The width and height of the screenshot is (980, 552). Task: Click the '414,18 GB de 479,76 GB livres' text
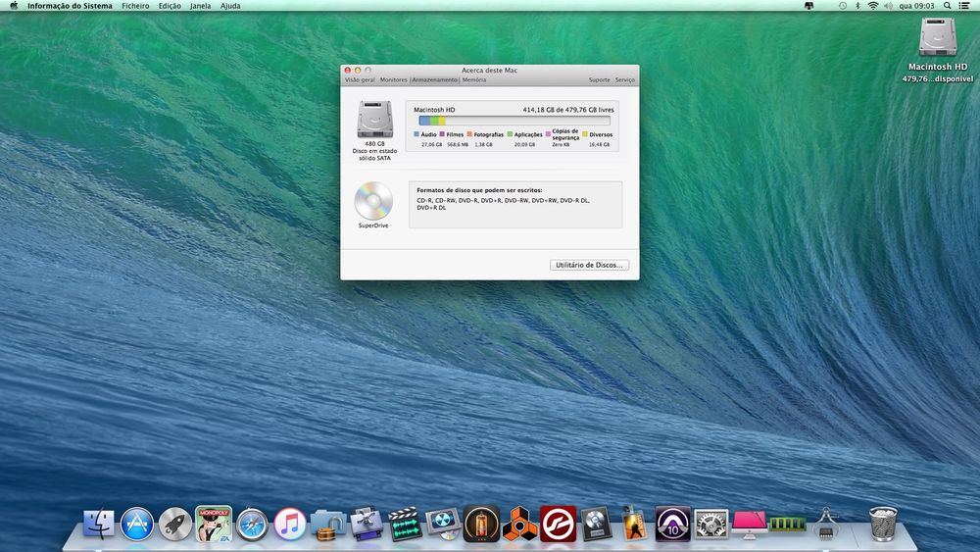(x=568, y=110)
